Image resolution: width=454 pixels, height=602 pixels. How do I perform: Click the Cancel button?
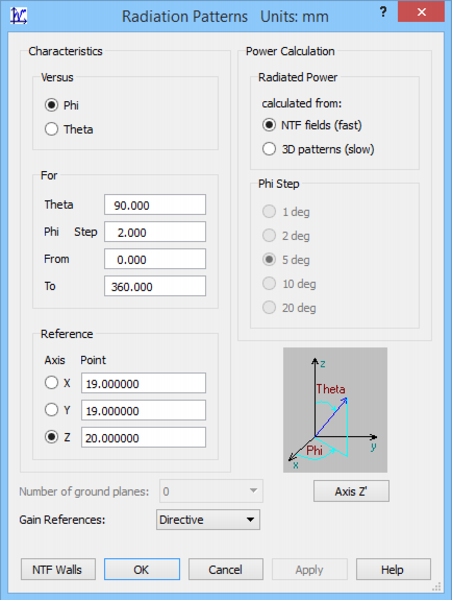pos(226,569)
